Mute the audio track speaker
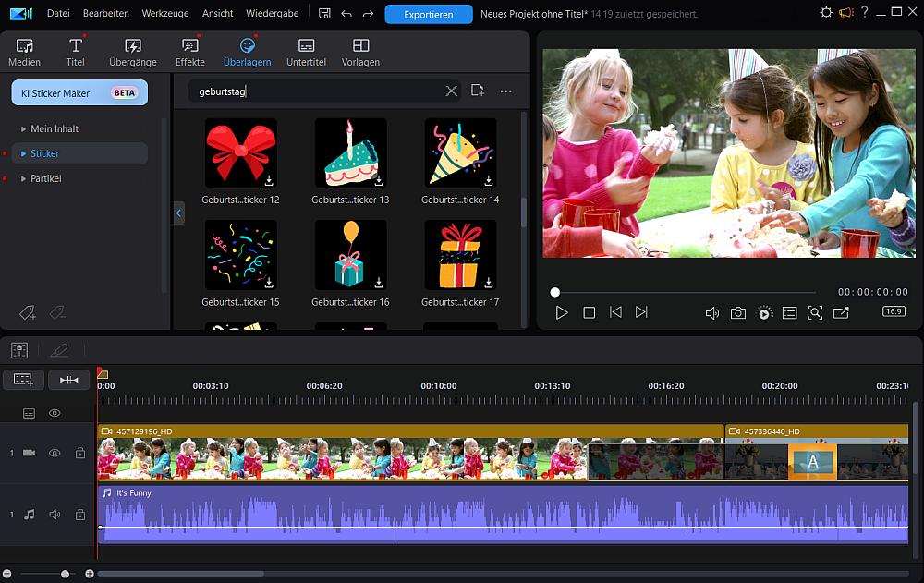This screenshot has height=583, width=924. pyautogui.click(x=55, y=515)
